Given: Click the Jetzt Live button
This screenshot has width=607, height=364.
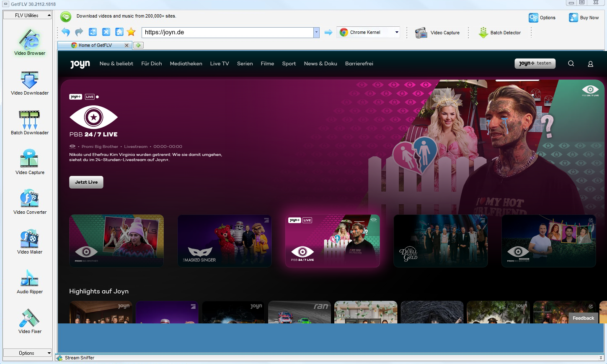Looking at the screenshot, I should tap(86, 182).
